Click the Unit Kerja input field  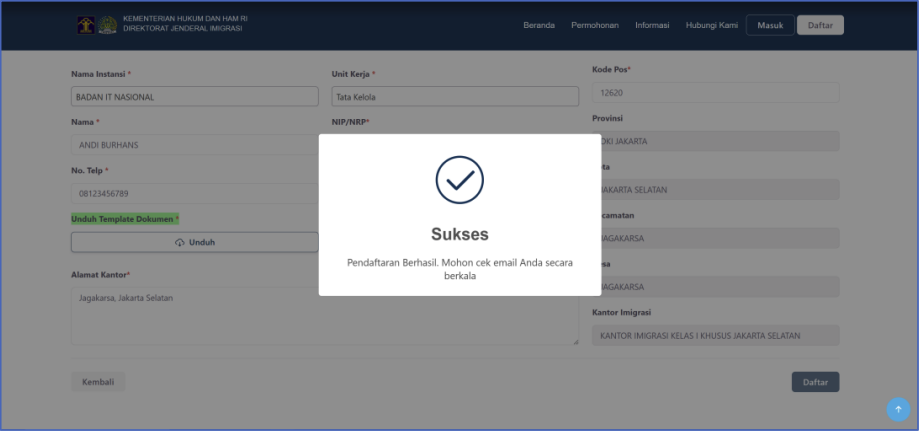pos(455,97)
